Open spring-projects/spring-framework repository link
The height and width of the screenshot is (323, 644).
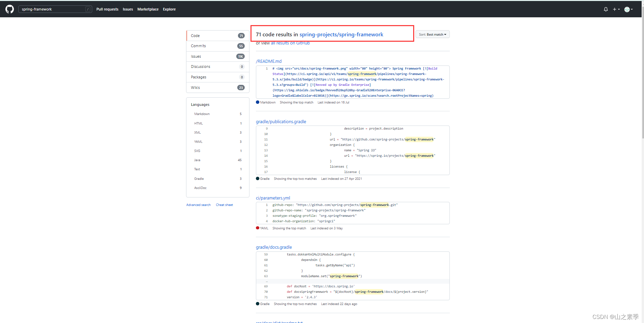pos(341,35)
